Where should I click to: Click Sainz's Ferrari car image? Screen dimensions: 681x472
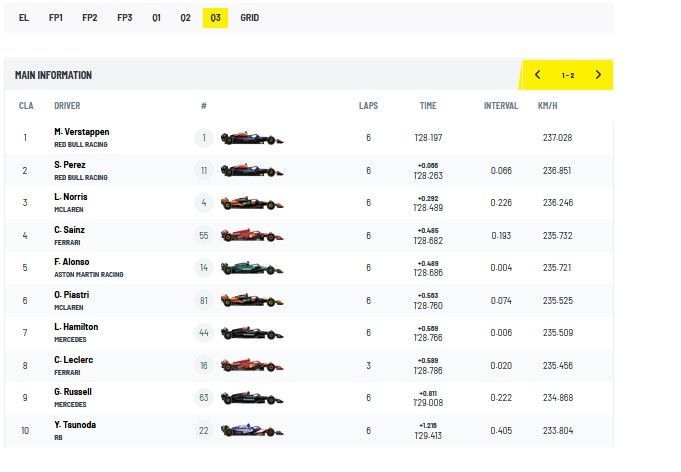pyautogui.click(x=252, y=236)
